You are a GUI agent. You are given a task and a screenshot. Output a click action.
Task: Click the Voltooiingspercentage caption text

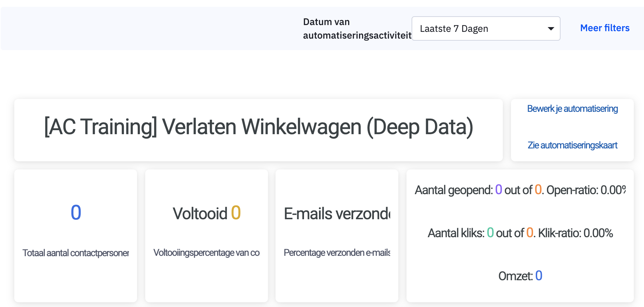(x=206, y=253)
